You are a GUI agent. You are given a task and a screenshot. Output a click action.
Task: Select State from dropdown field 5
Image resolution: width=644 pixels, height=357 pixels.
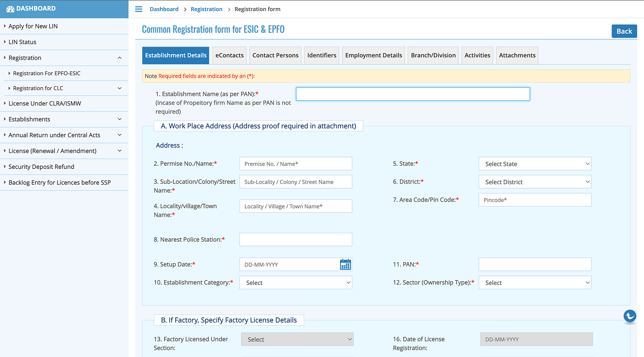tap(535, 164)
